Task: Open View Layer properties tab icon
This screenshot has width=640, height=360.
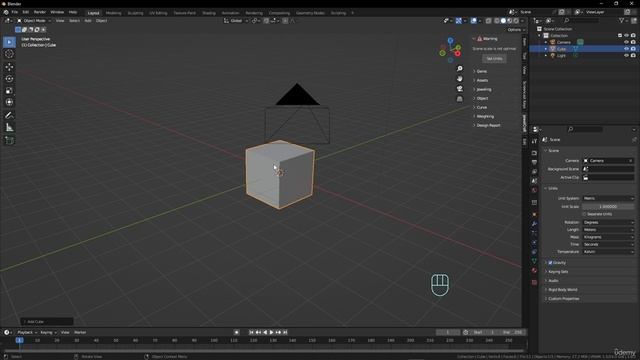Action: tap(534, 172)
